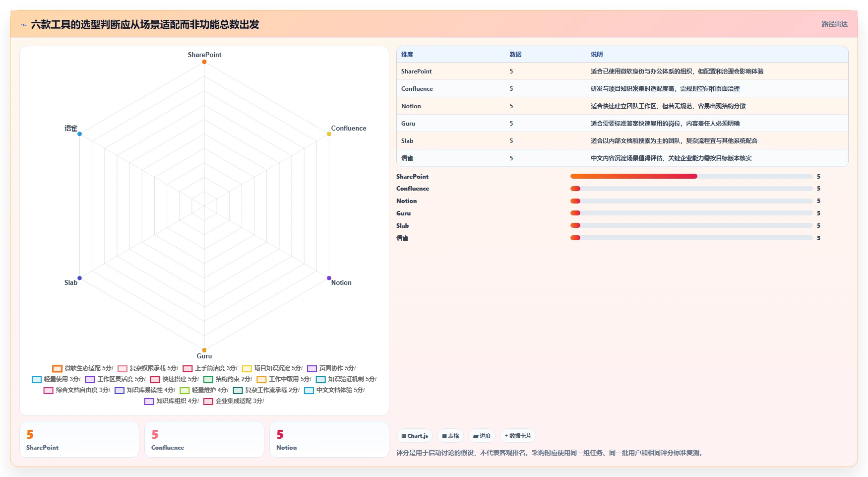The width and height of the screenshot is (868, 477).
Task: Toggle the 页面协作 5分 legend series
Action: pyautogui.click(x=331, y=368)
